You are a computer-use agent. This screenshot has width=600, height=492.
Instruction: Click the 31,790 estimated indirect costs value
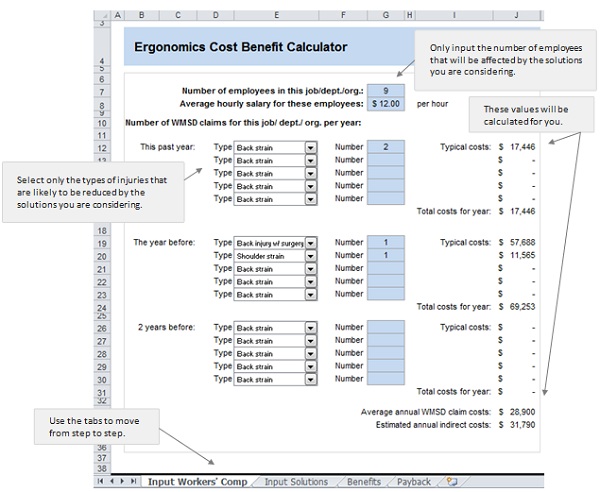[522, 425]
